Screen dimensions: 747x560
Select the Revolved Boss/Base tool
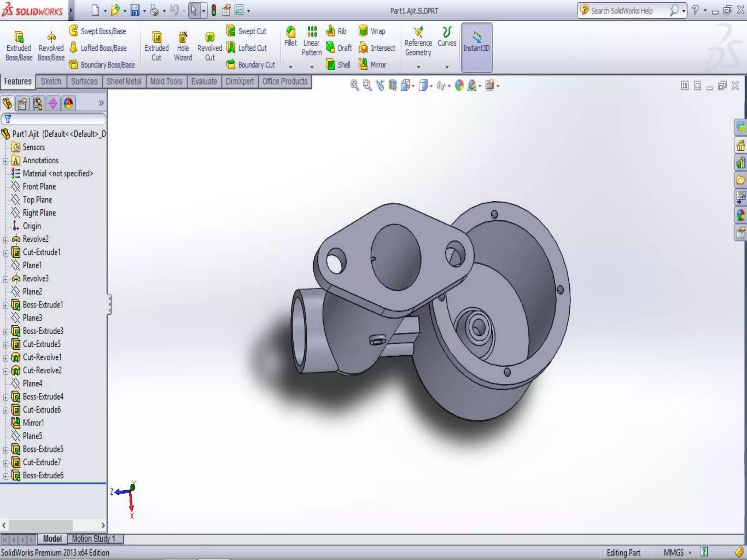click(51, 46)
